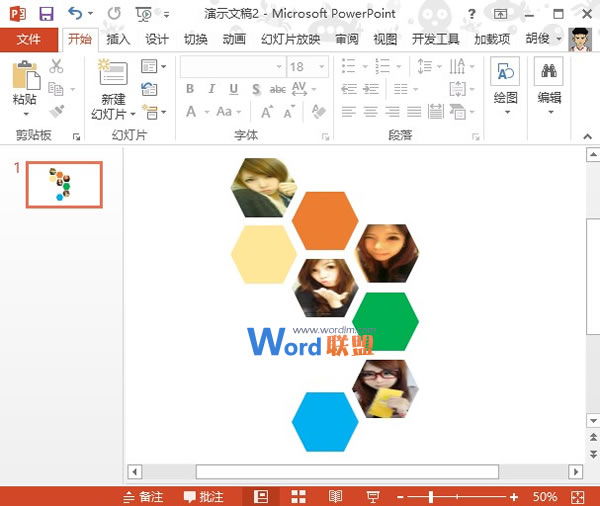The image size is (600, 506).
Task: Click the Redo/Repeat icon
Action: pyautogui.click(x=114, y=14)
